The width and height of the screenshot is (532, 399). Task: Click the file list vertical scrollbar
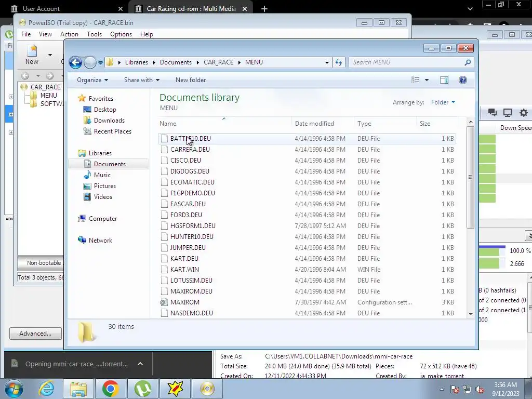pos(470,177)
